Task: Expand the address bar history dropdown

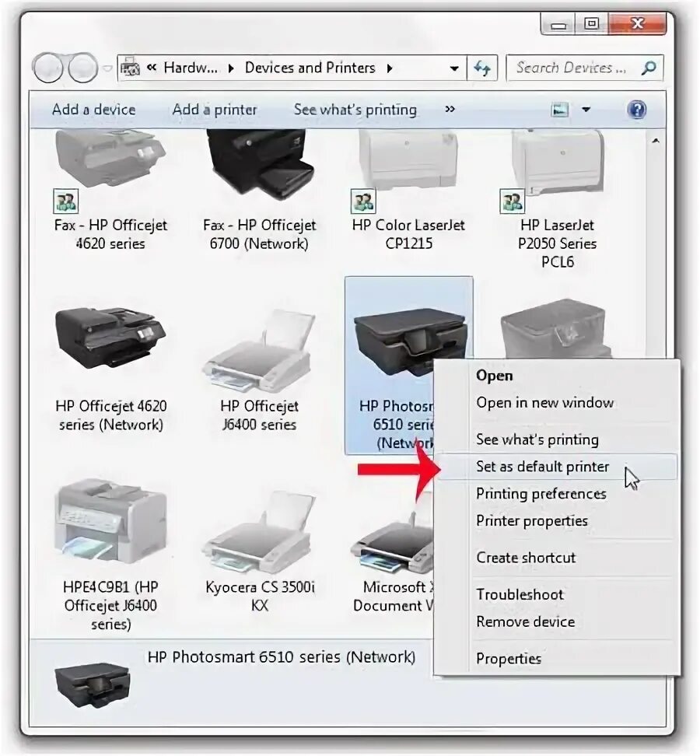Action: (x=453, y=68)
